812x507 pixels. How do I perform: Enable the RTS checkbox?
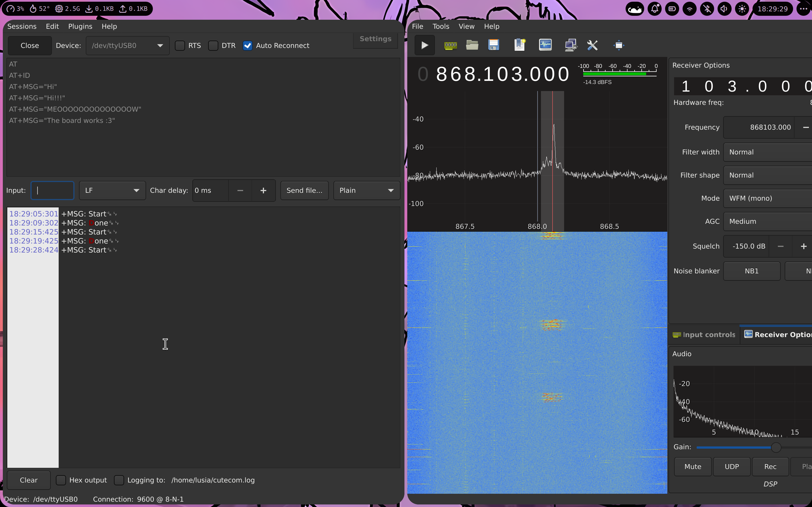[x=180, y=46]
